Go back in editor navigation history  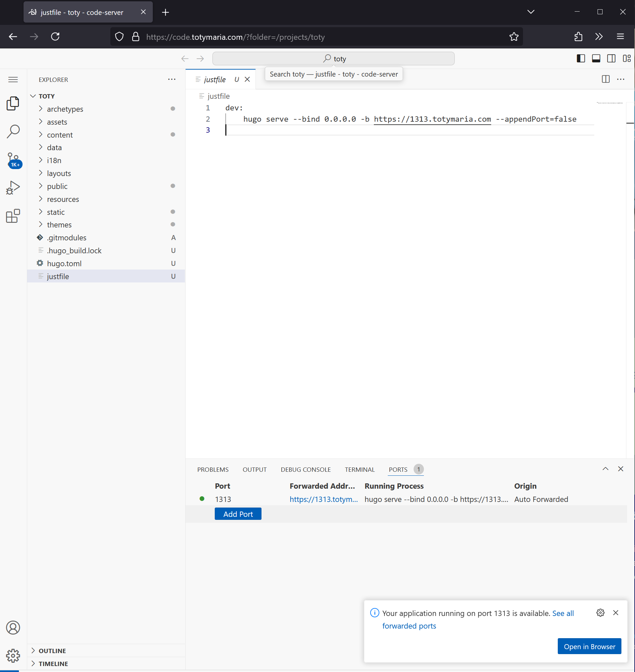click(185, 59)
